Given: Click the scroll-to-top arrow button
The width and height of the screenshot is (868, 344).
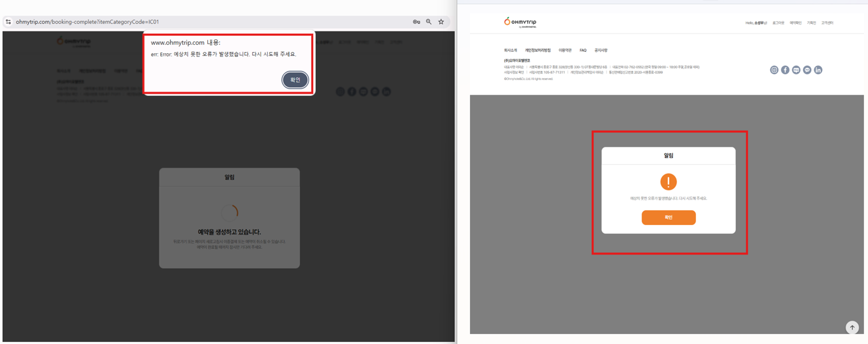Looking at the screenshot, I should coord(852,328).
